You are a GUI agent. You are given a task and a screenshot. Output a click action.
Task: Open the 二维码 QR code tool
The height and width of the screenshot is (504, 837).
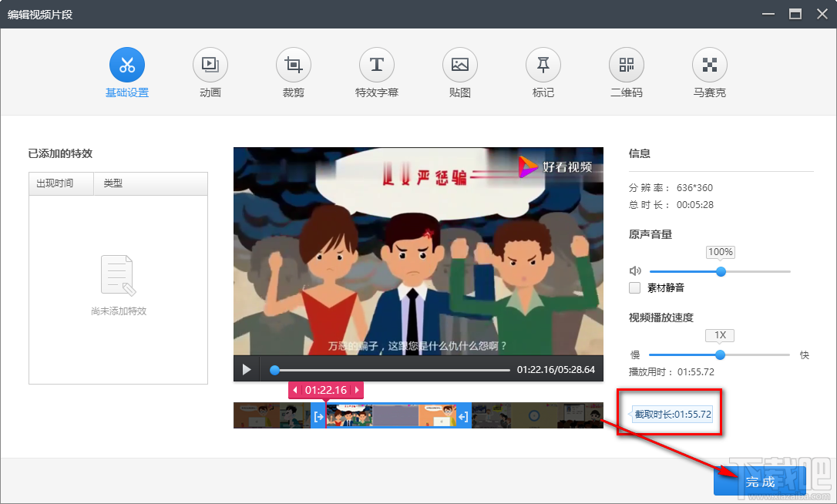(627, 66)
